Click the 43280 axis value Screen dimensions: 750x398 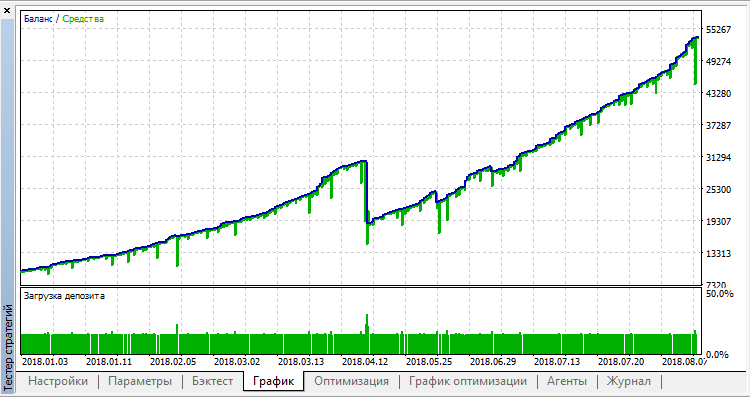[x=718, y=93]
